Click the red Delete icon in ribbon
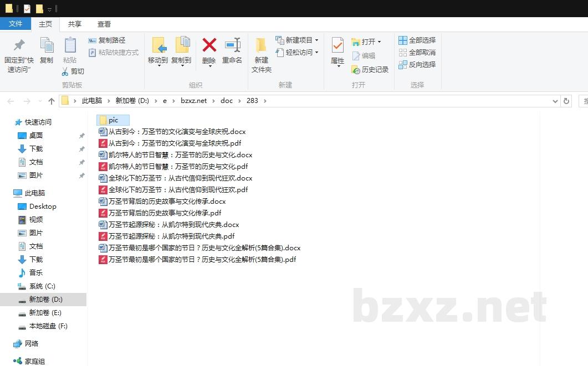The width and height of the screenshot is (588, 366). click(x=209, y=46)
